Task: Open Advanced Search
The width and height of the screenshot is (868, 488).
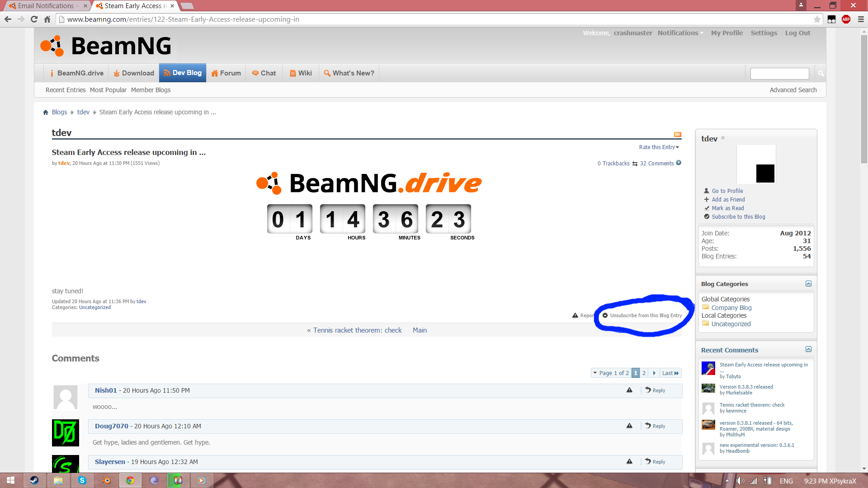Action: pos(793,90)
